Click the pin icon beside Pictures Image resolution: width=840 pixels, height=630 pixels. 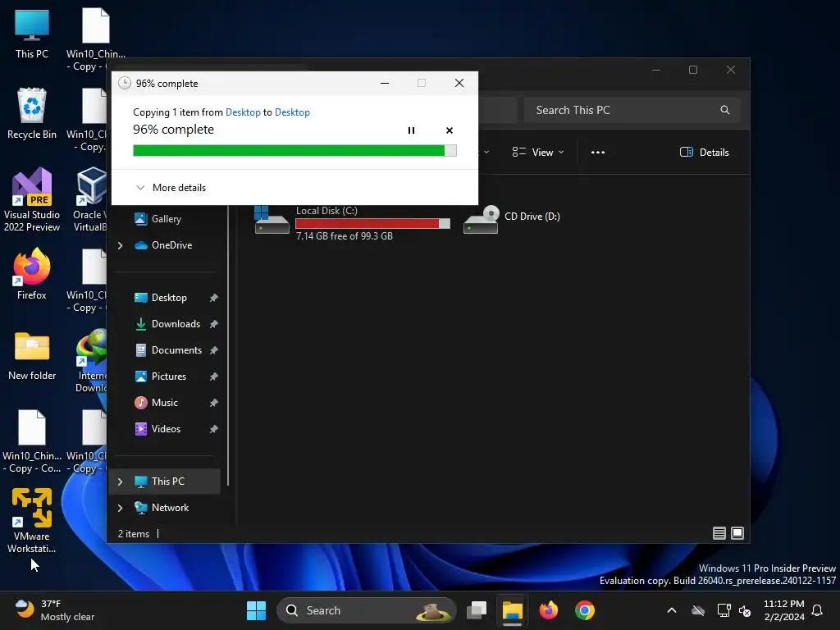pos(214,377)
